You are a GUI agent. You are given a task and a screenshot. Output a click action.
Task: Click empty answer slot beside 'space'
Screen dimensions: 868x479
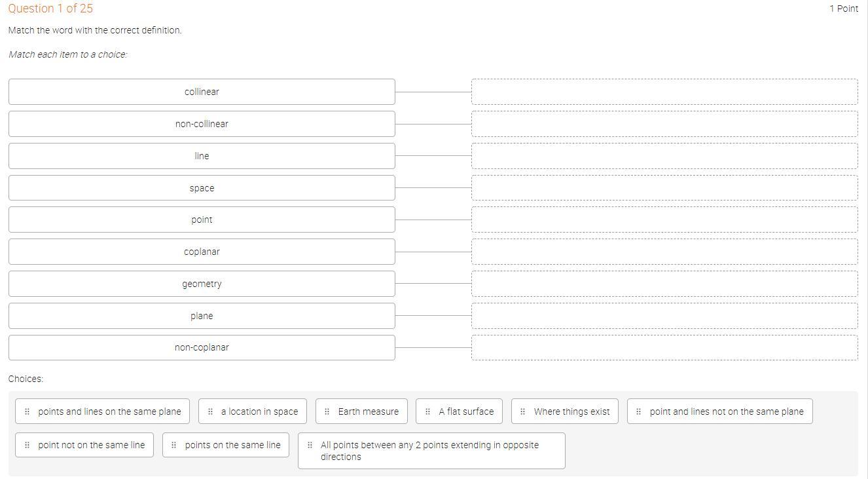664,188
